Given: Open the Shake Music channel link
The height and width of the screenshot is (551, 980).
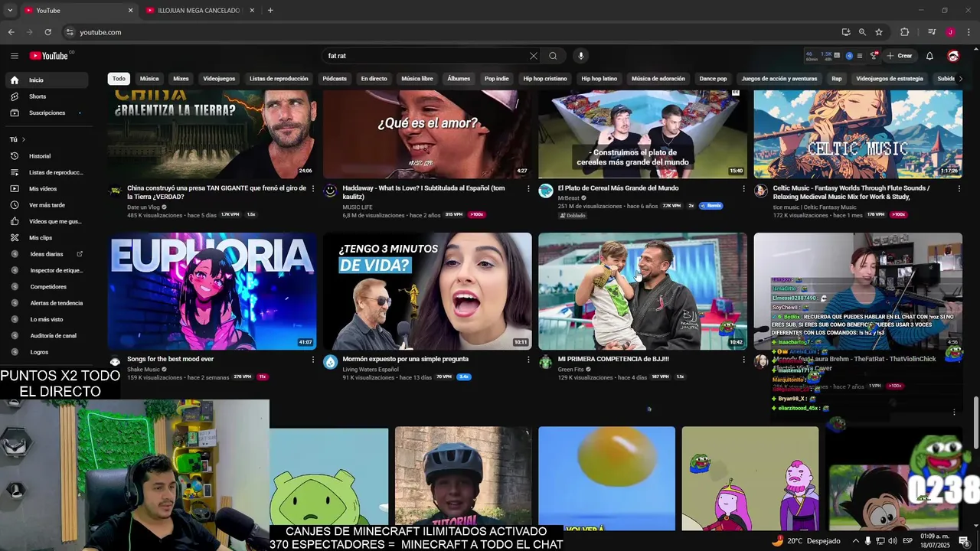Looking at the screenshot, I should click(144, 369).
